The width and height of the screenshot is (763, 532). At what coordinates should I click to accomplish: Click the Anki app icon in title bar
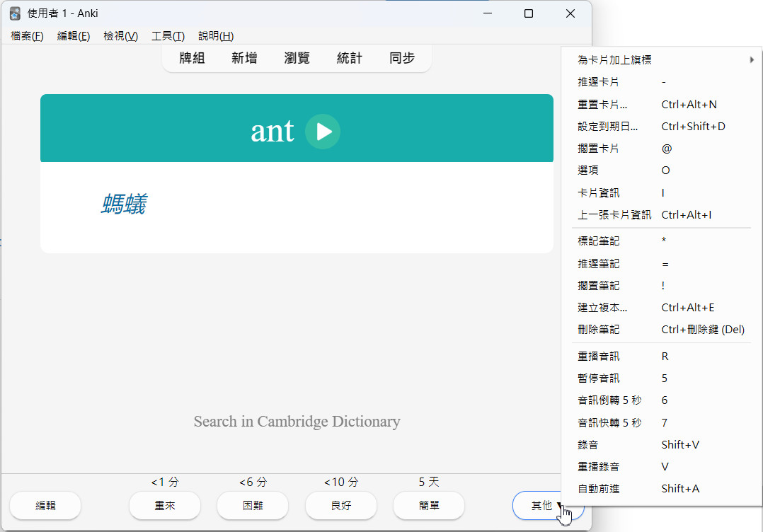15,13
